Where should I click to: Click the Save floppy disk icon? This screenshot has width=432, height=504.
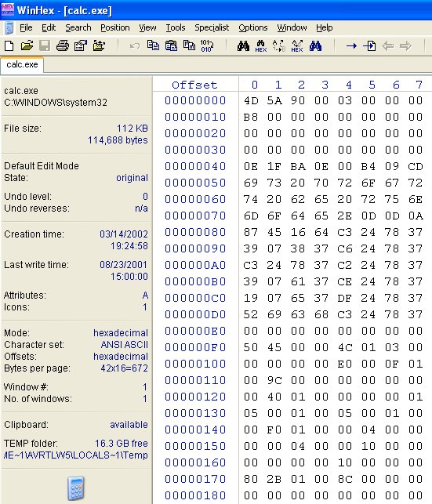[45, 46]
